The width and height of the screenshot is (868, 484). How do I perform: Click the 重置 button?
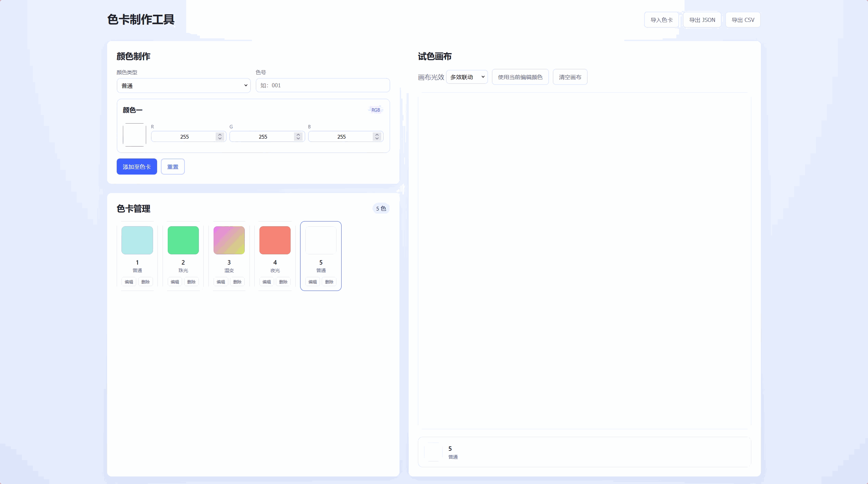[x=173, y=167]
